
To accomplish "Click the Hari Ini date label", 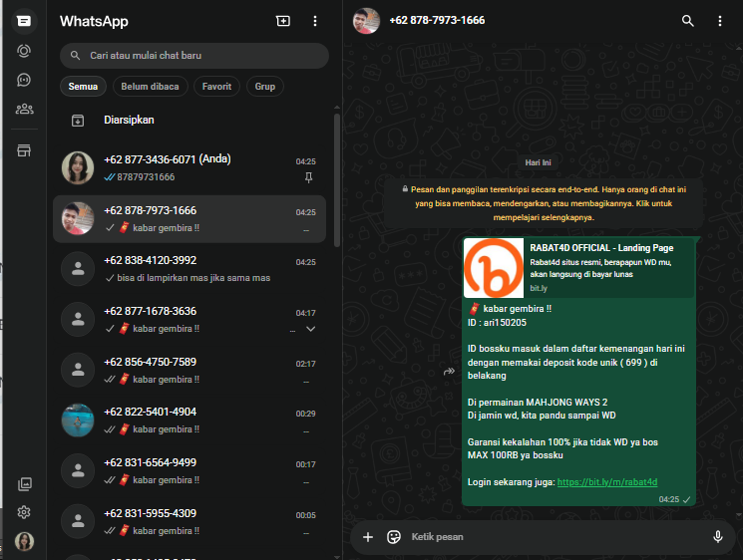I will point(538,162).
